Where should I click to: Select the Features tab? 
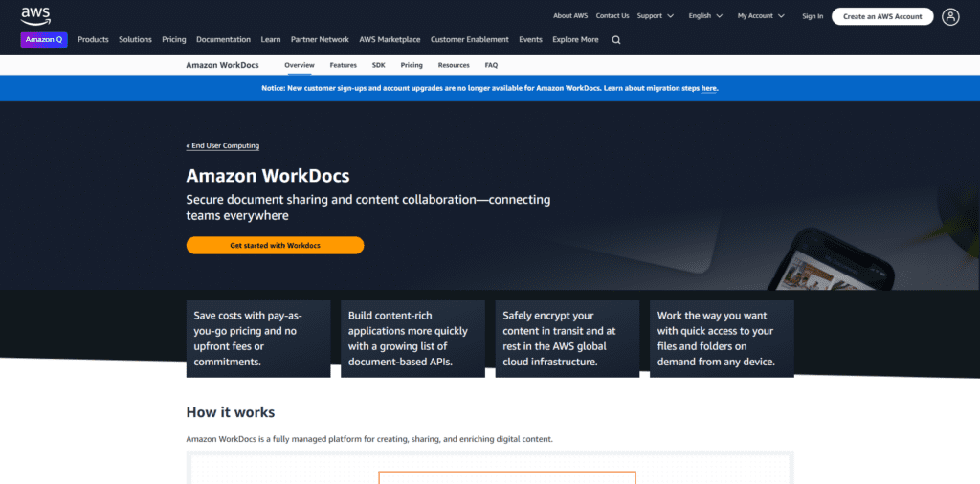(x=344, y=65)
